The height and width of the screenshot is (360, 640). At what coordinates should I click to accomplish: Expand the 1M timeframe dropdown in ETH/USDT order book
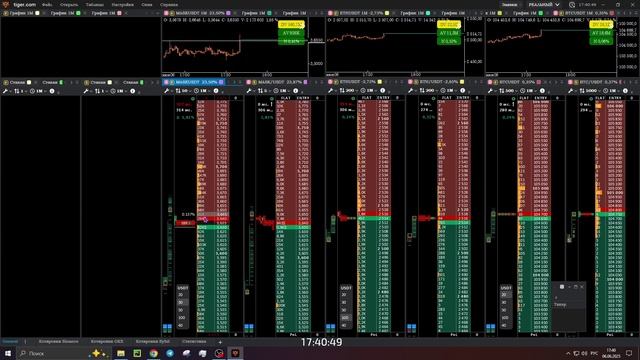coord(449,91)
